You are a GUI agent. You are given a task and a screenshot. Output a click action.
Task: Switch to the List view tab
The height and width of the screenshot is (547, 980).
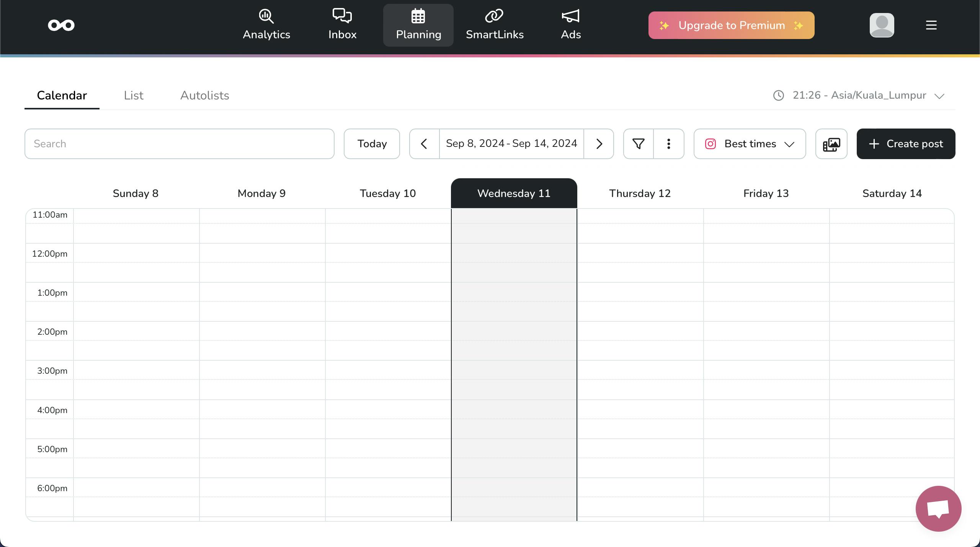tap(133, 96)
